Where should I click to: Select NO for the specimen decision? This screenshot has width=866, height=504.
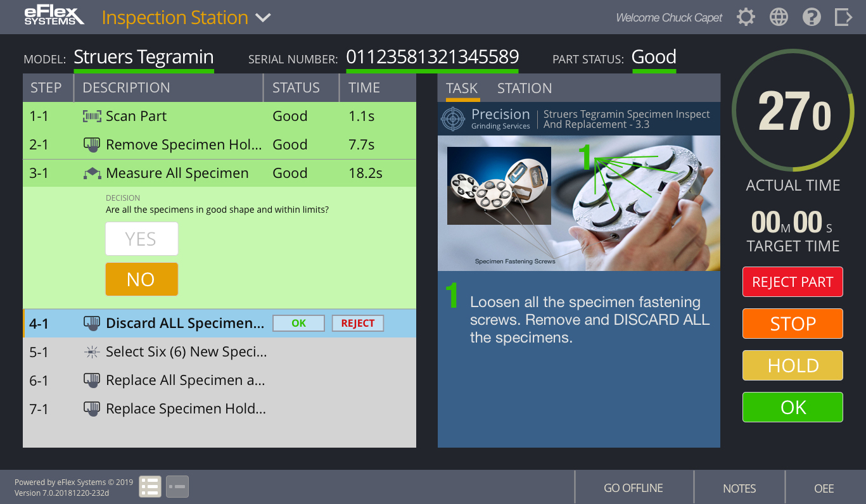click(141, 279)
